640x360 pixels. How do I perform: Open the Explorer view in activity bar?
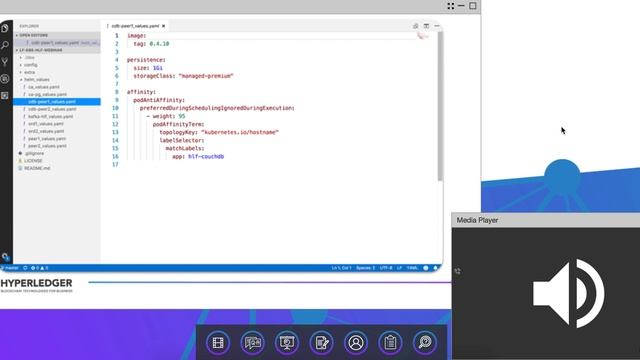tap(5, 28)
